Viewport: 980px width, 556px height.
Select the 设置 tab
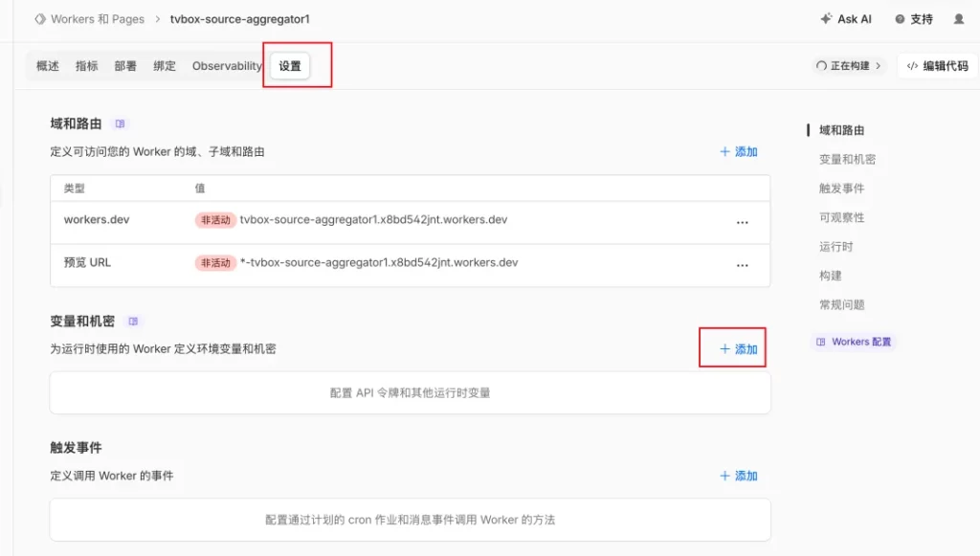pyautogui.click(x=290, y=66)
